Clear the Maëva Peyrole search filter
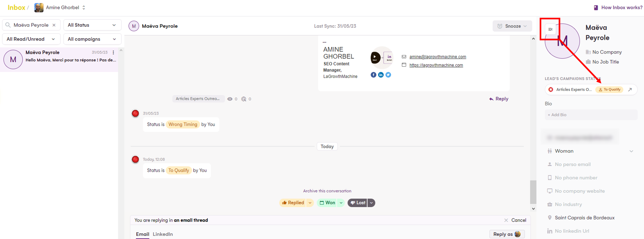The height and width of the screenshot is (239, 644). point(54,25)
